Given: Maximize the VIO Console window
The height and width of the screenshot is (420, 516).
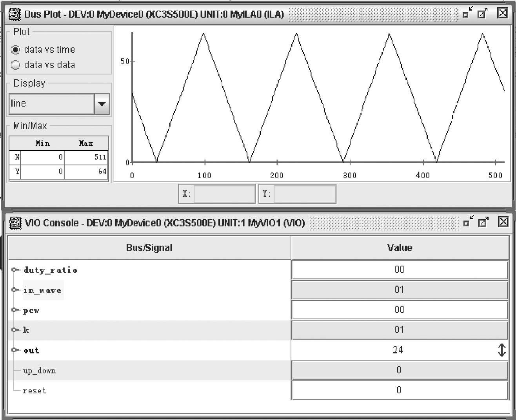Looking at the screenshot, I should pyautogui.click(x=483, y=222).
